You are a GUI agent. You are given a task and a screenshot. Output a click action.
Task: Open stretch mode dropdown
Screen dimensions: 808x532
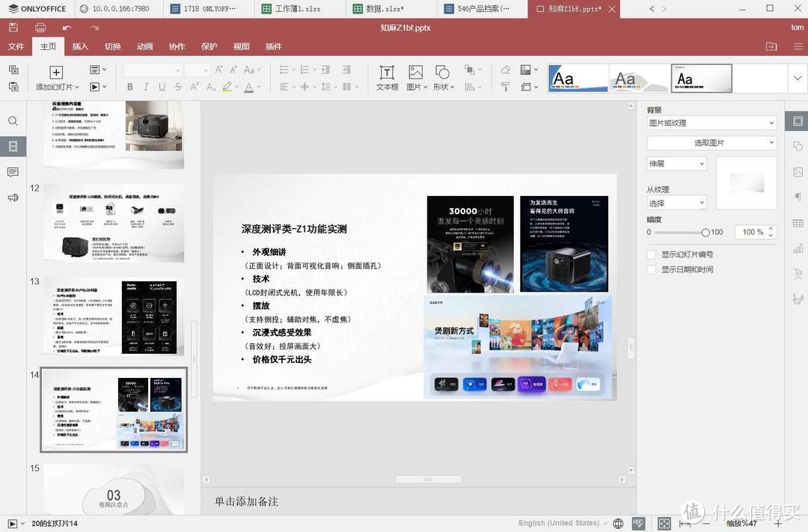[676, 163]
